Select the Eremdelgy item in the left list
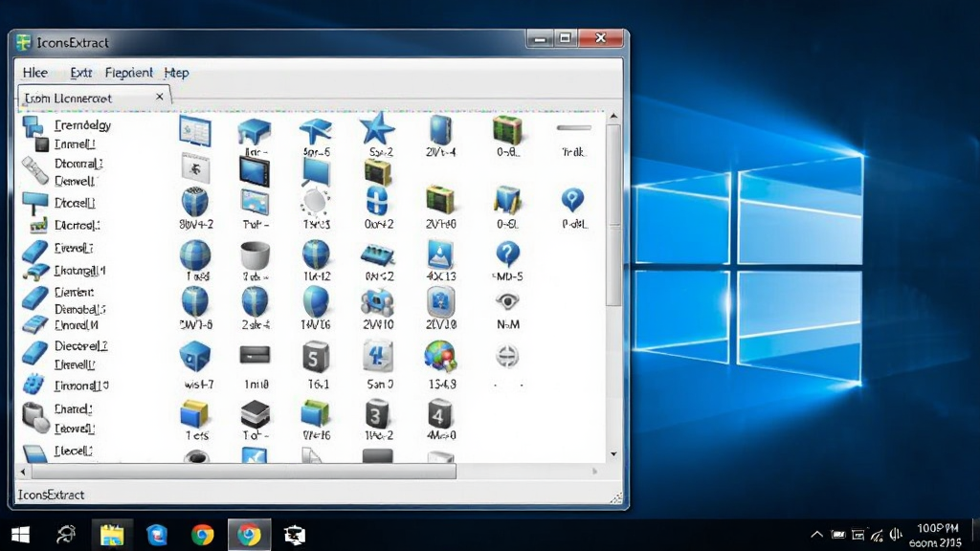Image resolution: width=980 pixels, height=551 pixels. 82,125
